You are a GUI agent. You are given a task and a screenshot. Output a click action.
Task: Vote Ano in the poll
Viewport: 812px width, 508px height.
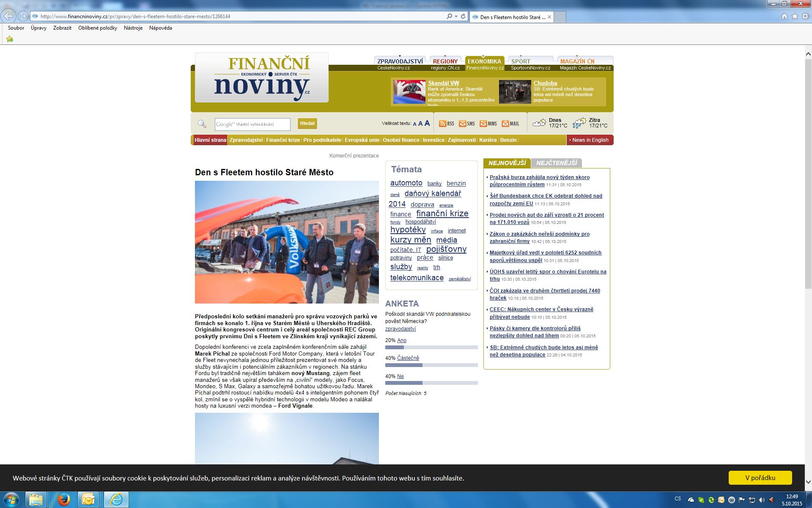[x=401, y=340]
